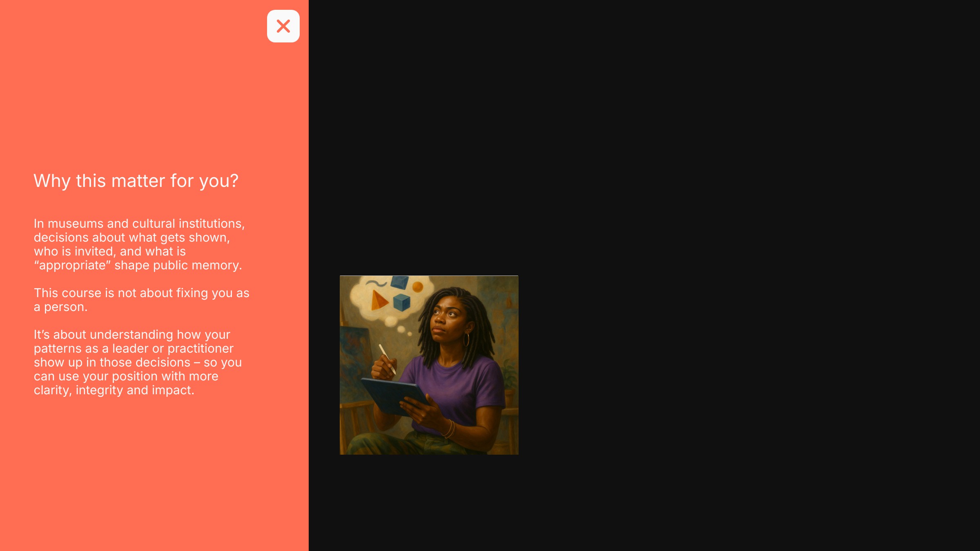Click the orange pyramid in the thought bubble

coord(379,300)
